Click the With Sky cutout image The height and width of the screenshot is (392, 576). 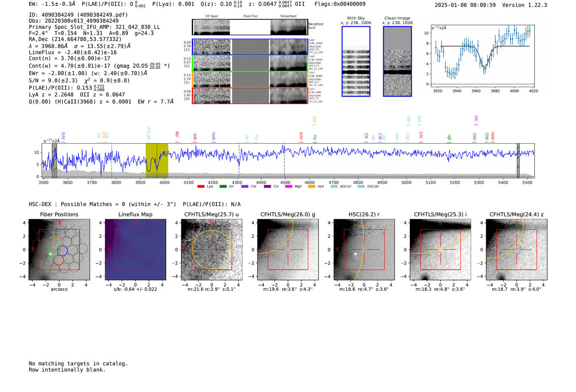point(356,61)
